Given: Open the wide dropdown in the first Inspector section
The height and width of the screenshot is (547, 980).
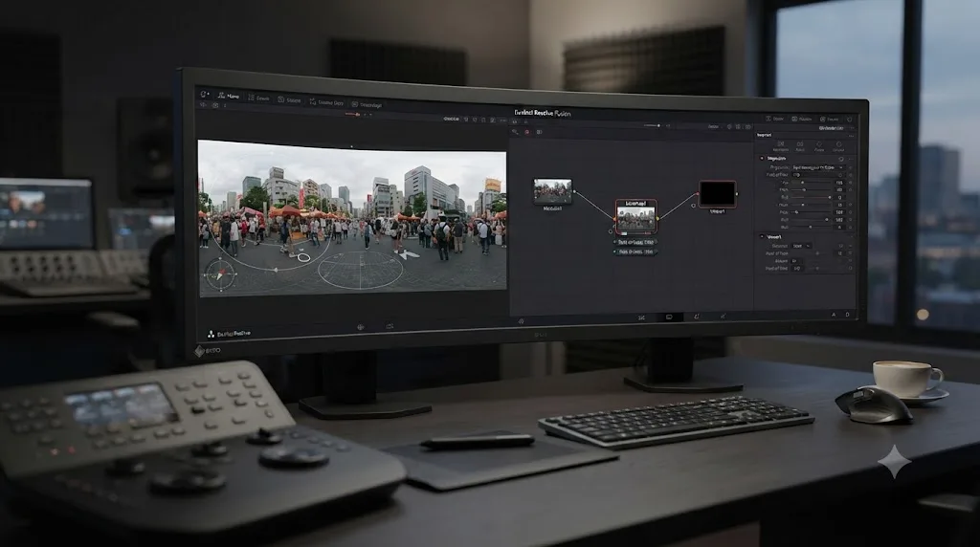Looking at the screenshot, I should click(817, 167).
